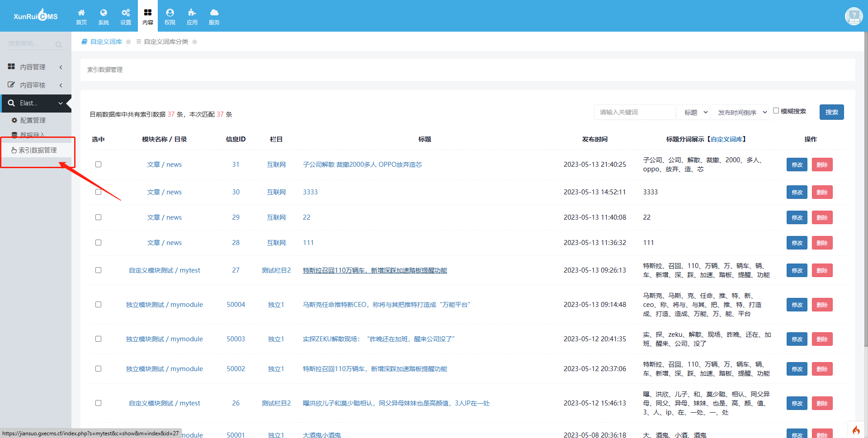This screenshot has width=868, height=438.
Task: Click 修改 for the OPPO article row
Action: pyautogui.click(x=797, y=165)
